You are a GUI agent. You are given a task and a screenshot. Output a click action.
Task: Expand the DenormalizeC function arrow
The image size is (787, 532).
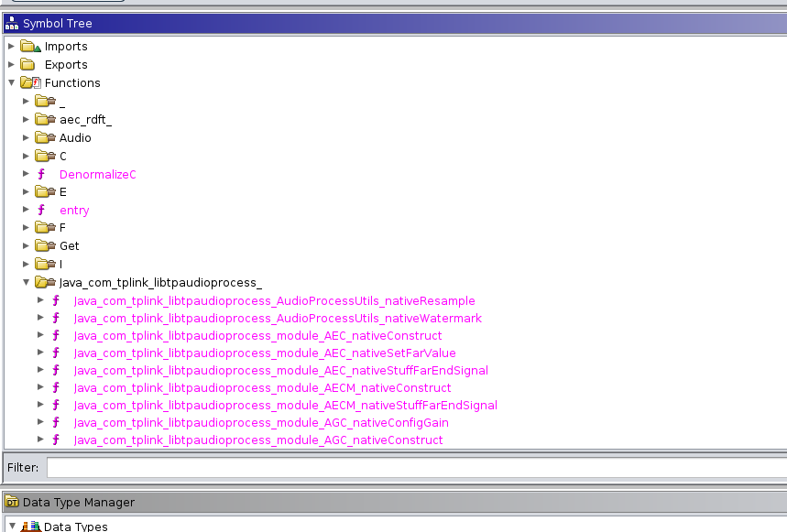pos(26,173)
